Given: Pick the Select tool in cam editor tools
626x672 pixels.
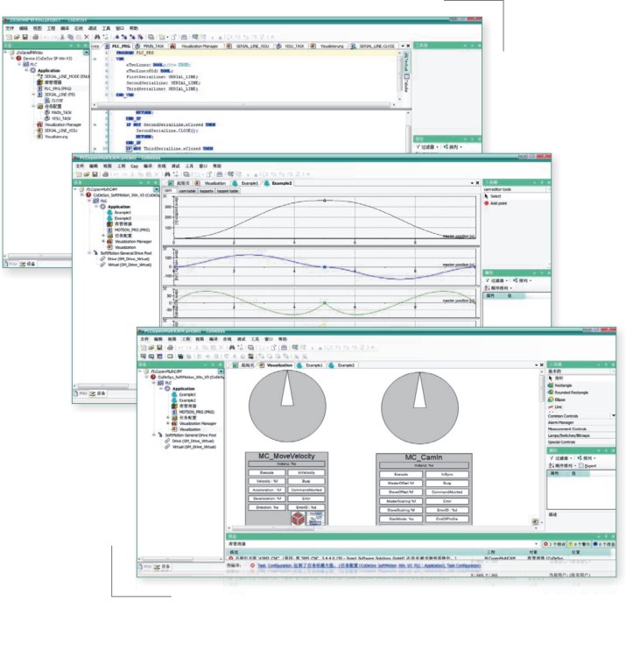Looking at the screenshot, I should (496, 196).
